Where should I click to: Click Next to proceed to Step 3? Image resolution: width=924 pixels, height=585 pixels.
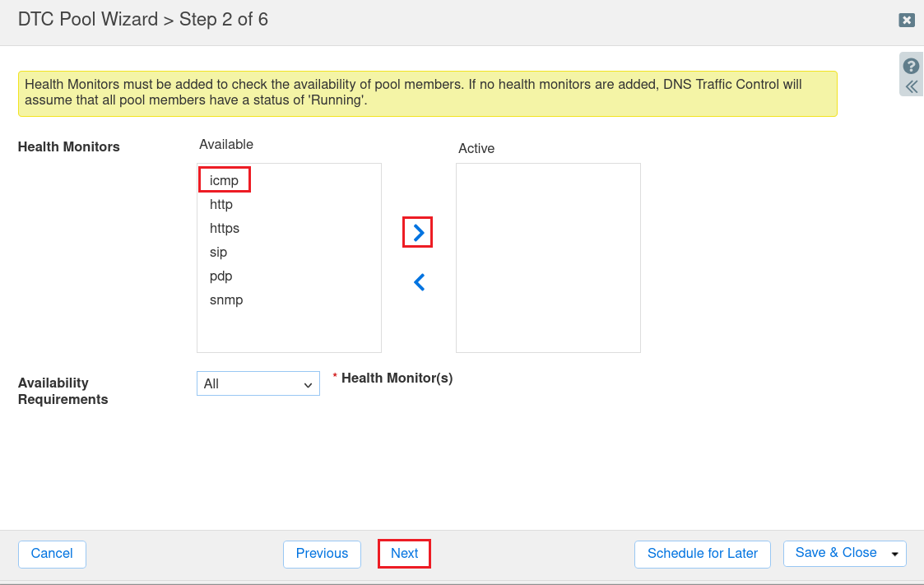[x=404, y=554]
